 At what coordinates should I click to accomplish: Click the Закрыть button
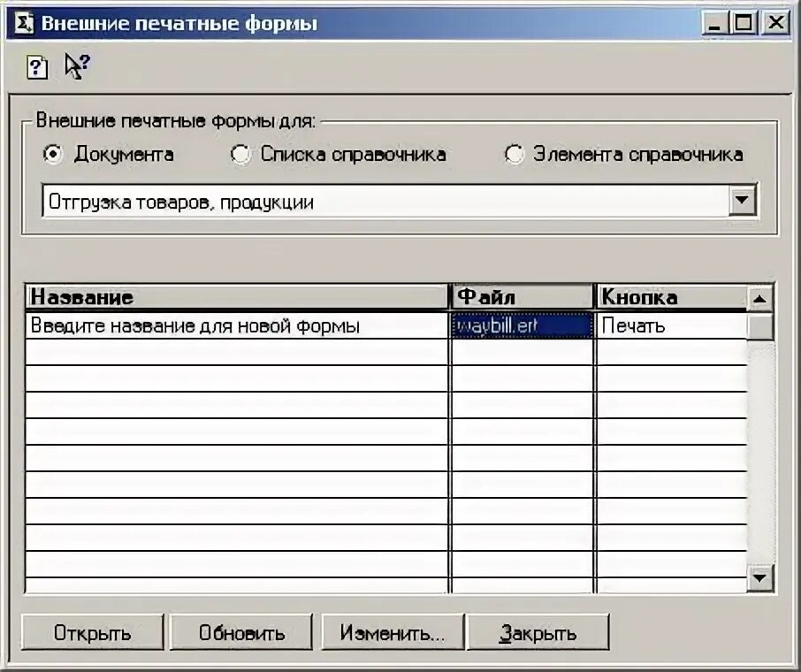tap(538, 632)
